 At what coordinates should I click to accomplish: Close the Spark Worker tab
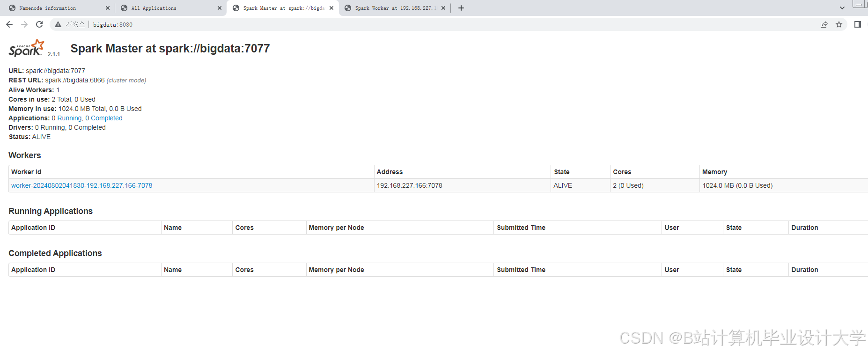(443, 8)
